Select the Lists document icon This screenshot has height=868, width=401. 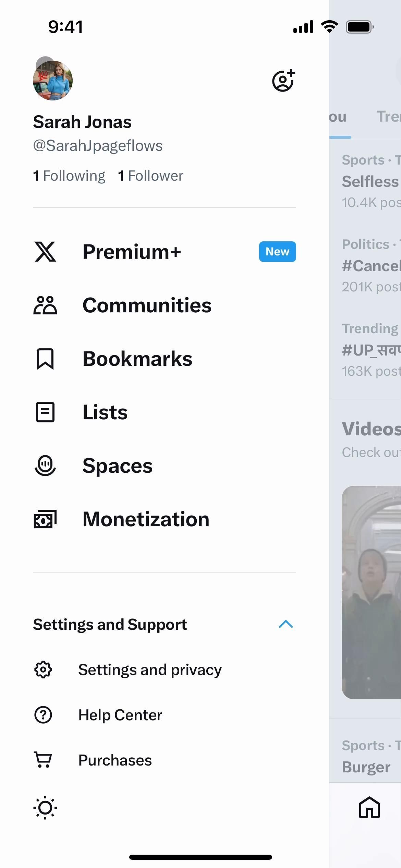coord(45,412)
